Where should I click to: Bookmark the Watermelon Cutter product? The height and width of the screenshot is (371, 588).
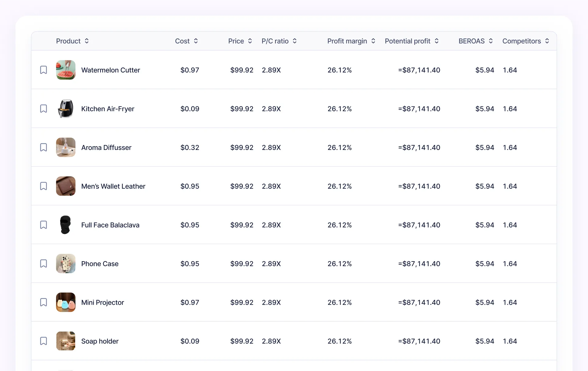pyautogui.click(x=43, y=70)
